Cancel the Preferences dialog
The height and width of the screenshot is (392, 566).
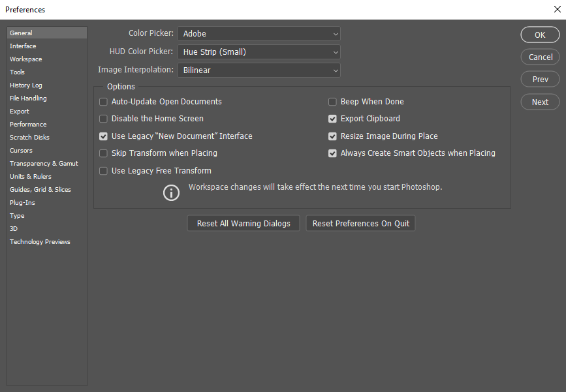540,57
